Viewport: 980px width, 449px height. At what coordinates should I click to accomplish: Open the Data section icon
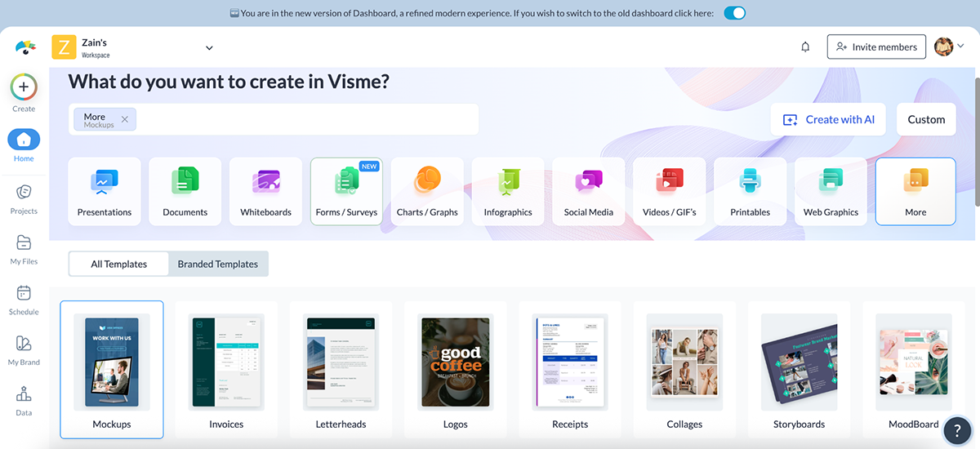pos(24,395)
